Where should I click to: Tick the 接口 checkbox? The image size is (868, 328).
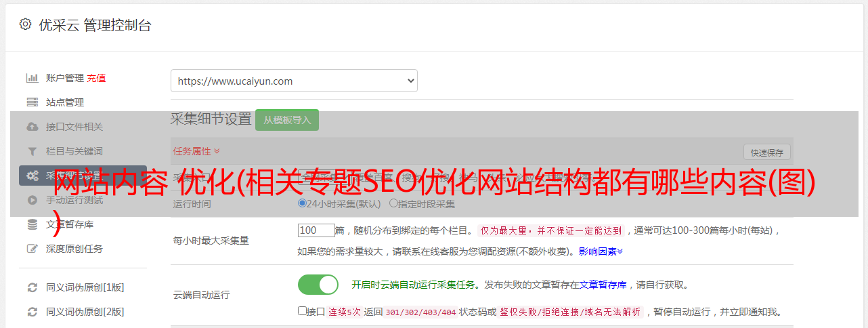[303, 311]
